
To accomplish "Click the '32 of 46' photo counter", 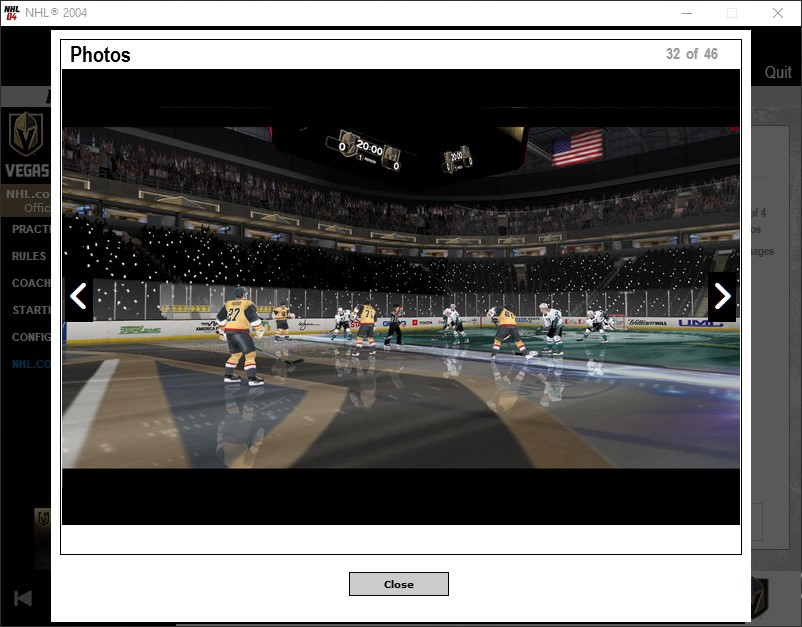I will tap(692, 54).
